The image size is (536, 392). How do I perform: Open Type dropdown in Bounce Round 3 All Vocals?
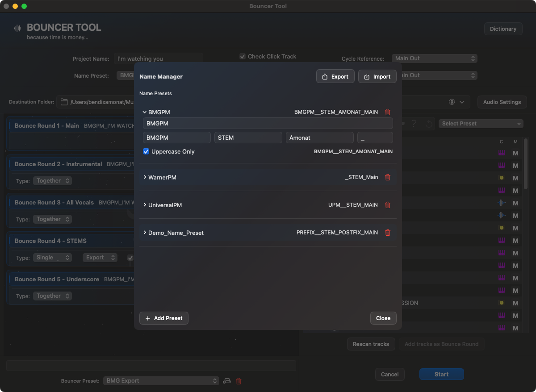(x=53, y=219)
